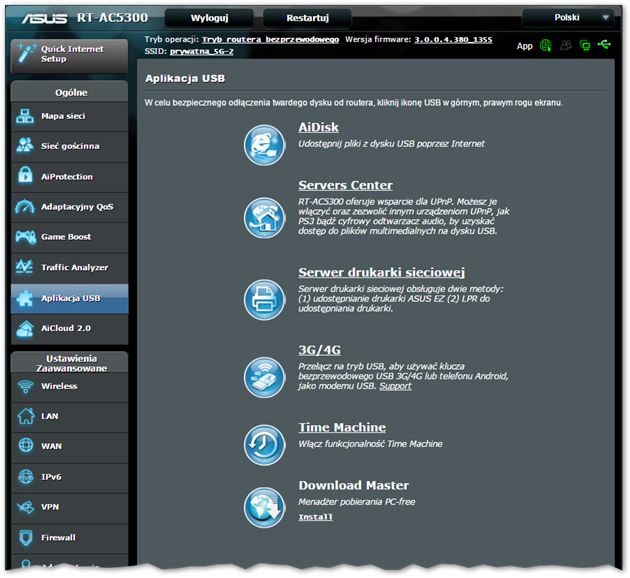Image resolution: width=630 pixels, height=578 pixels.
Task: Click the Wireless wifi signal icon
Action: tap(25, 386)
